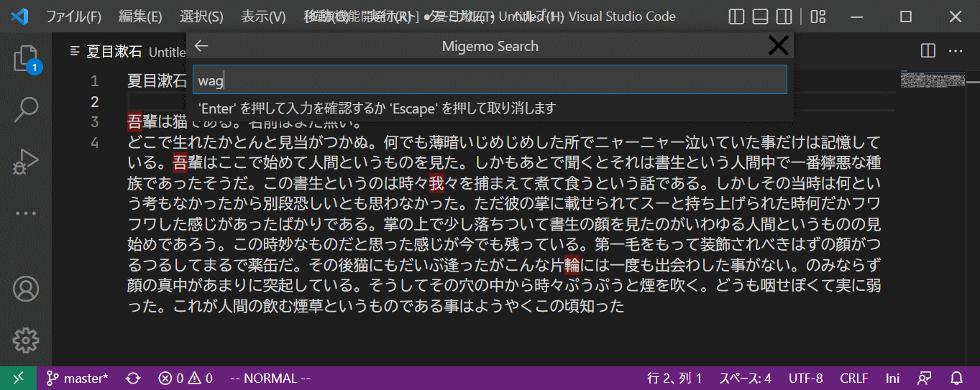The width and height of the screenshot is (980, 390).
Task: Click highlighted 我 match in the text
Action: pos(437,183)
